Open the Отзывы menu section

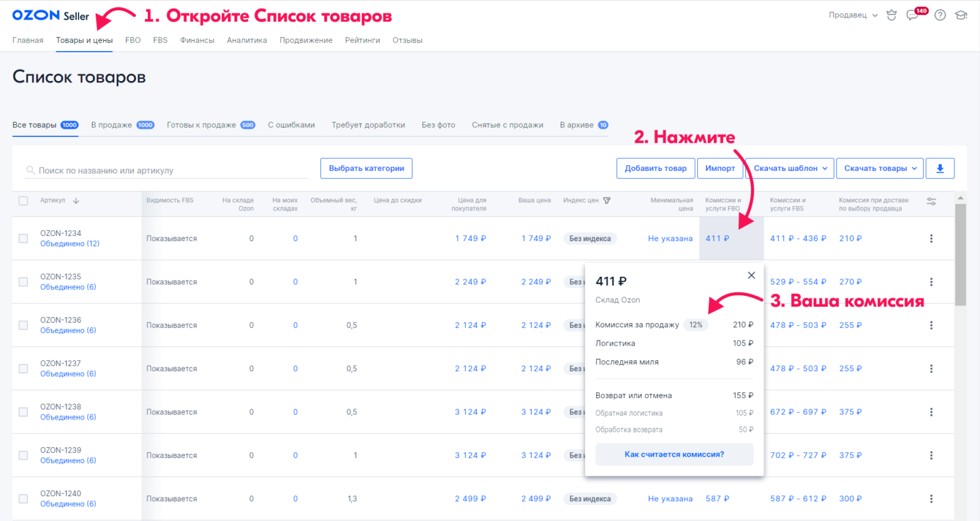coord(407,40)
